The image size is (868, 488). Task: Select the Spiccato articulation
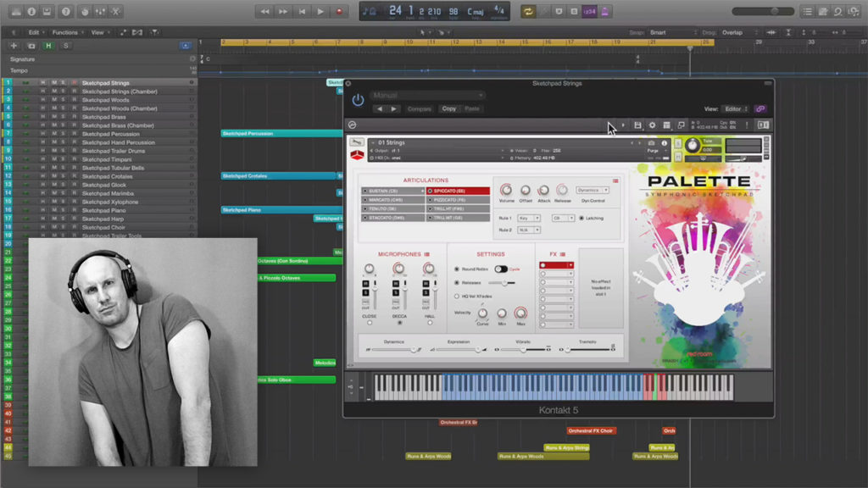459,191
